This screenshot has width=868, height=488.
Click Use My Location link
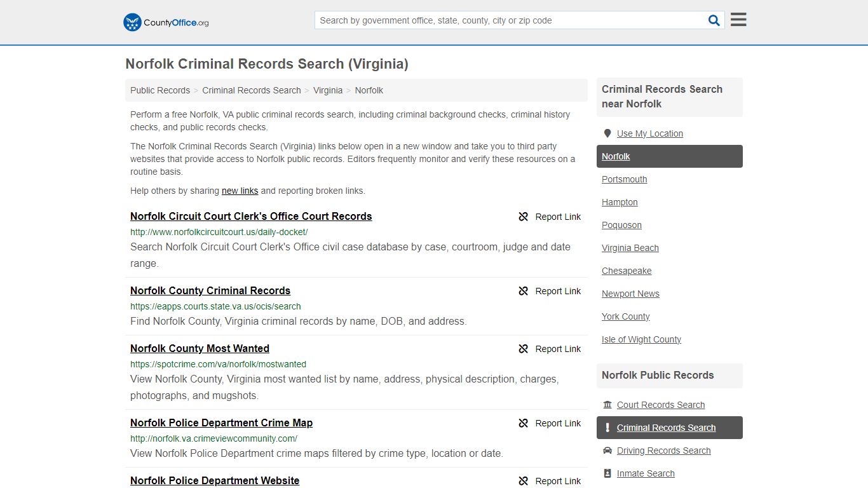tap(650, 133)
